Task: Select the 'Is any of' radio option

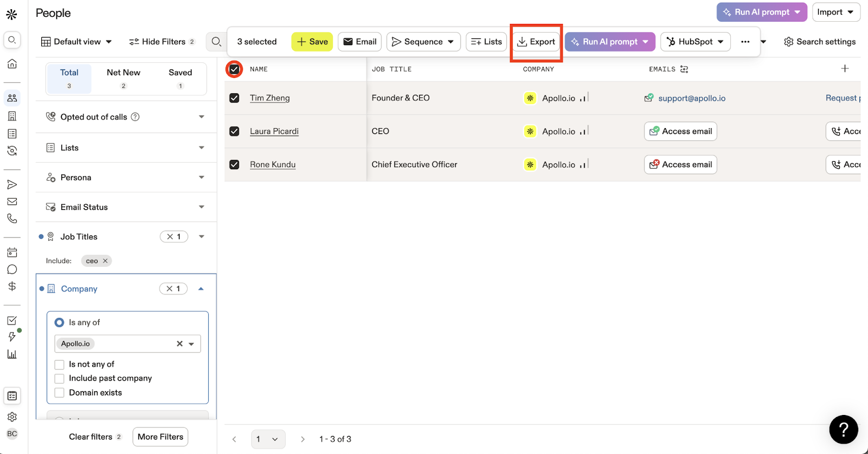Action: pyautogui.click(x=60, y=323)
